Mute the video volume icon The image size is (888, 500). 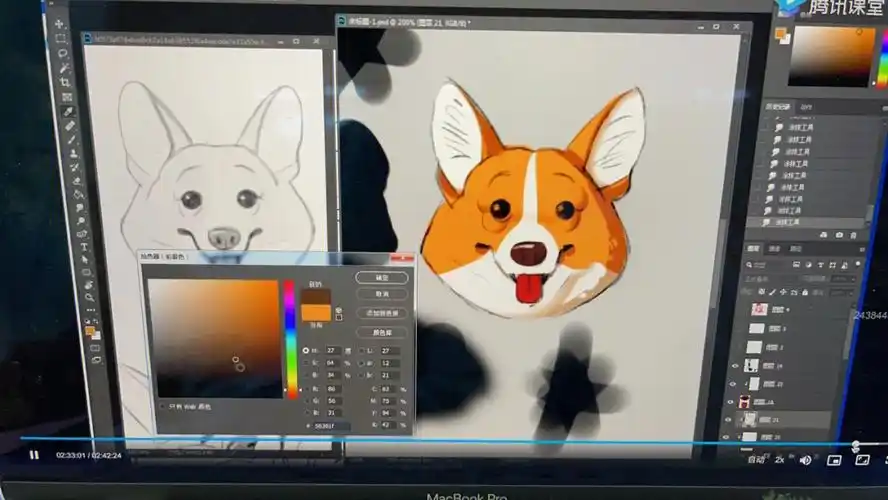point(805,460)
